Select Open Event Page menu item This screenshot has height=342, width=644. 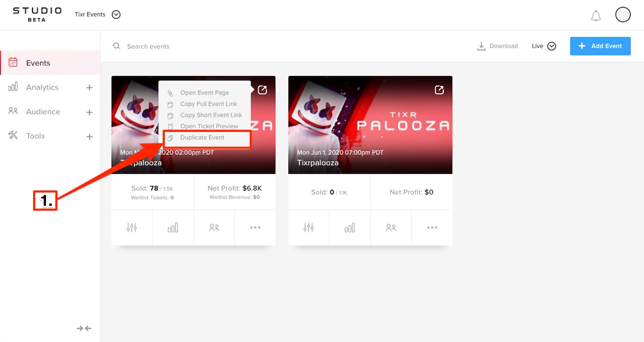[x=205, y=93]
